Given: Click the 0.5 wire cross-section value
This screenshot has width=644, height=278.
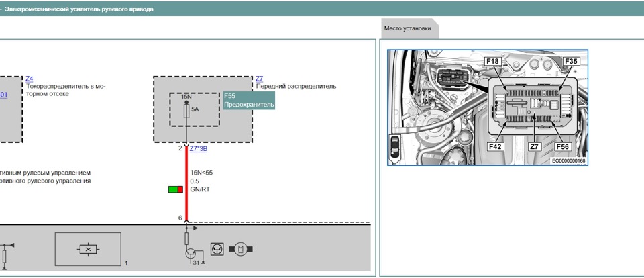Looking at the screenshot, I should [x=195, y=181].
